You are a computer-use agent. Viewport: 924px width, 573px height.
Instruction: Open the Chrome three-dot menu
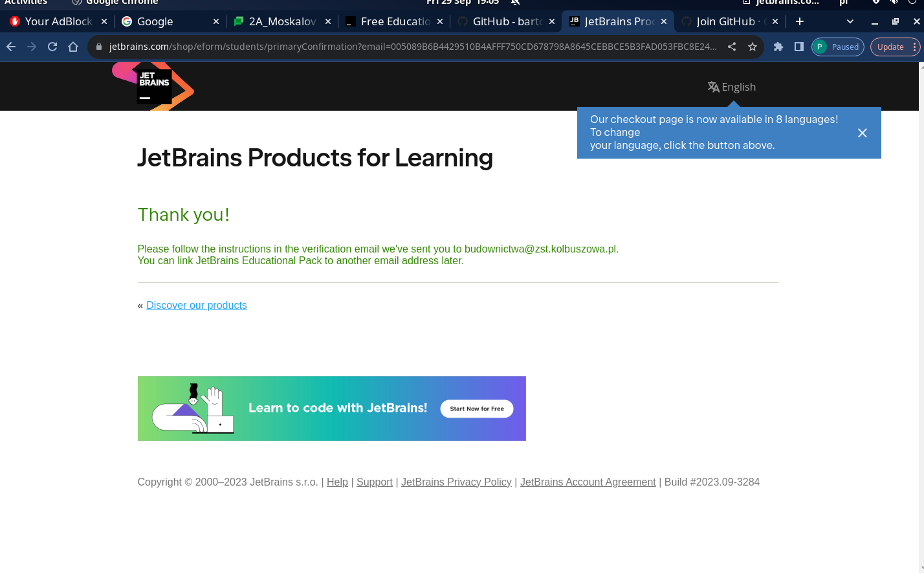[914, 47]
